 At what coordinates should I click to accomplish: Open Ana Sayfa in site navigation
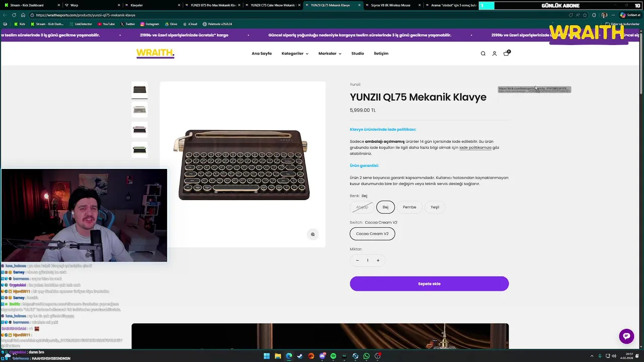pyautogui.click(x=262, y=54)
